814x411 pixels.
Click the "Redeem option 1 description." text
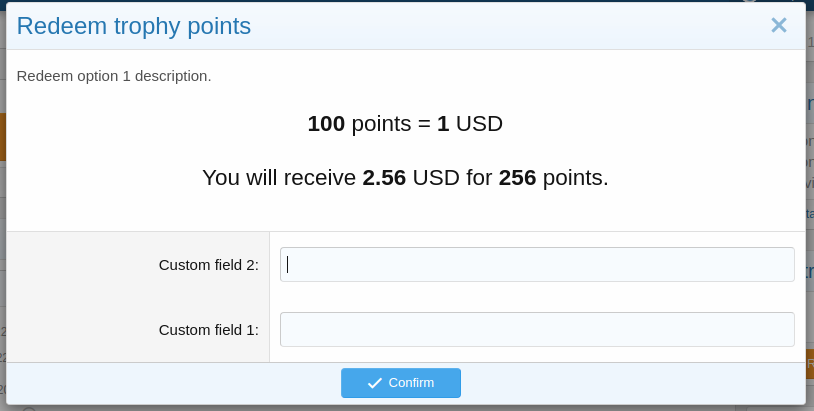pos(114,76)
